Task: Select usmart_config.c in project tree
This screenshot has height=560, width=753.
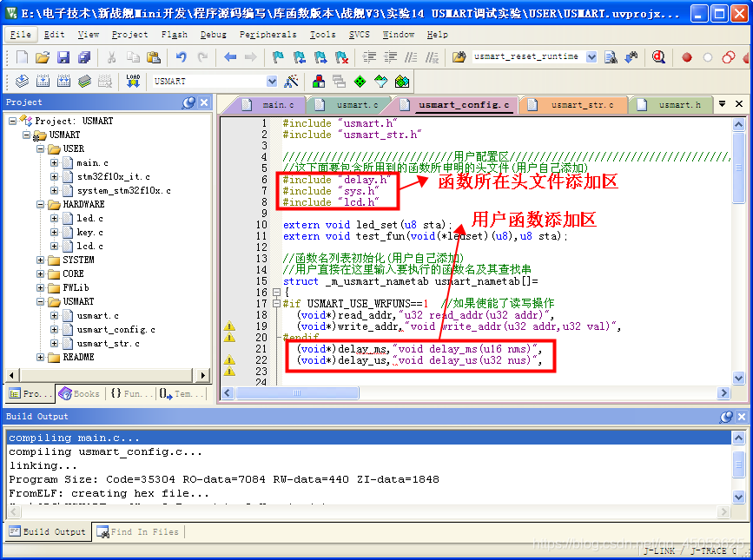Action: pos(116,330)
